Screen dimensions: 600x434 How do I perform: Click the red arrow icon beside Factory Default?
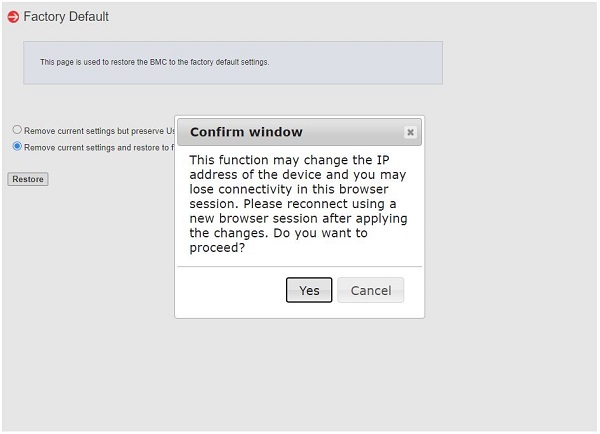pos(13,17)
